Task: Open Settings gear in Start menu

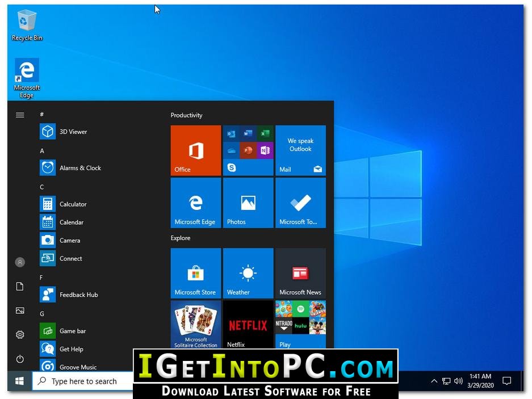Action: (20, 334)
